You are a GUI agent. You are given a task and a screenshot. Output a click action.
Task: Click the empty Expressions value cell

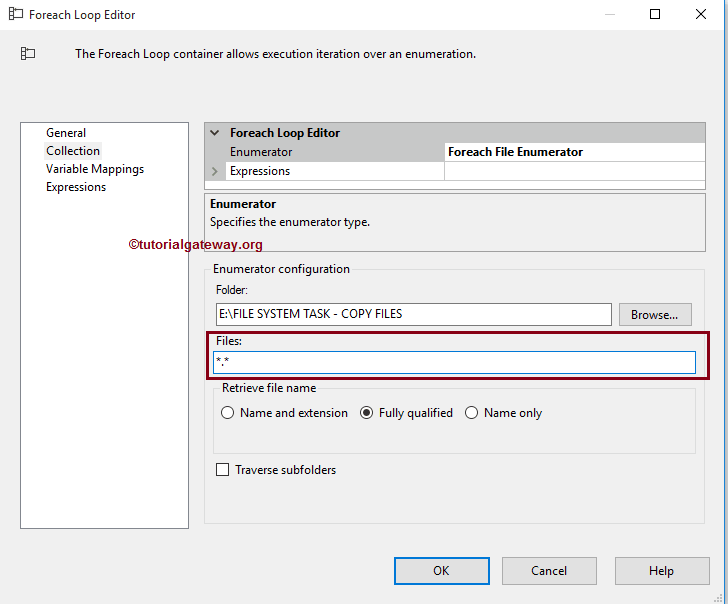(575, 171)
